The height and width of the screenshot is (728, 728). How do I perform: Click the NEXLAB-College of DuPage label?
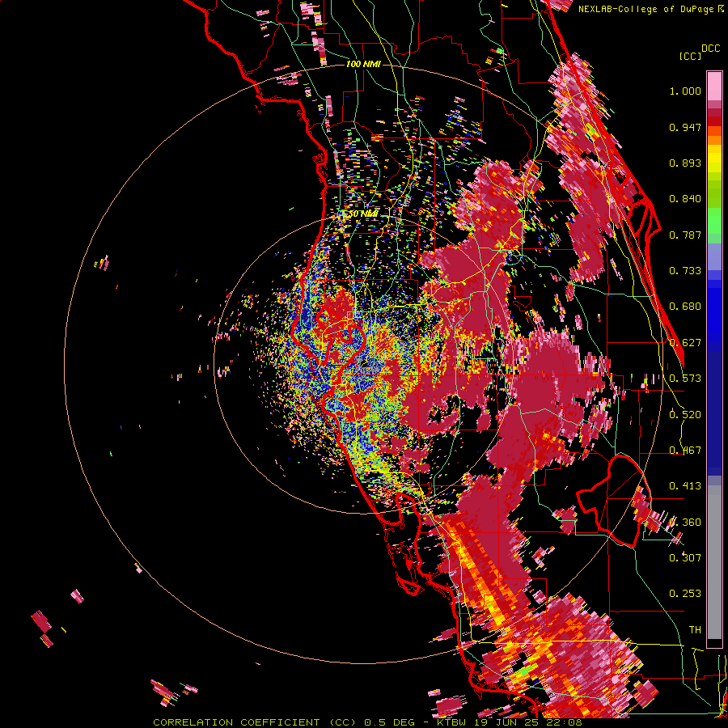(646, 9)
